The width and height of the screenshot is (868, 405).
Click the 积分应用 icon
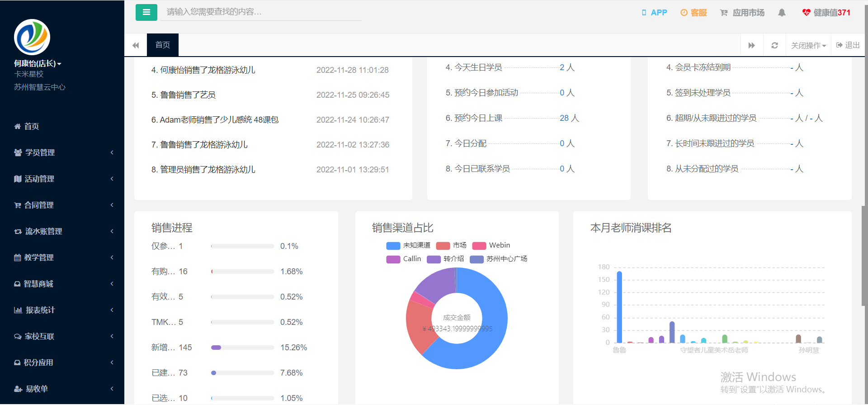(x=17, y=362)
